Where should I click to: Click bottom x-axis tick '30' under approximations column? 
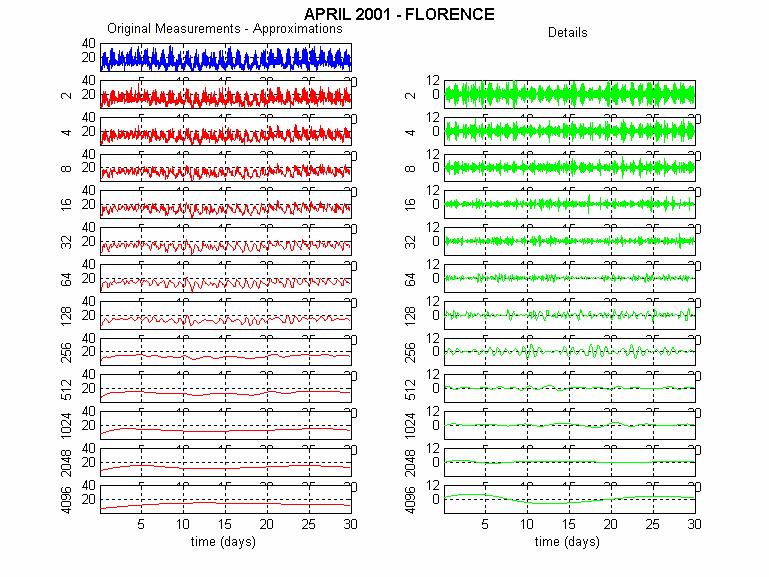point(350,525)
